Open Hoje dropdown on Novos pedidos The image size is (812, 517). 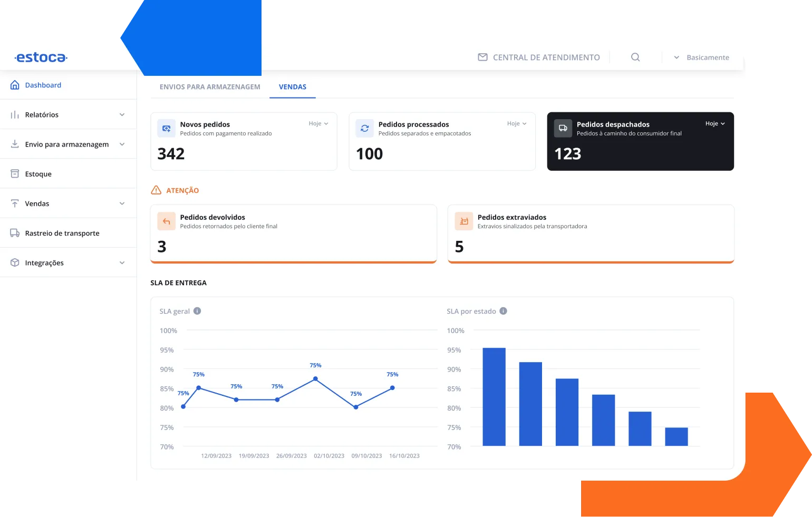[x=318, y=123]
